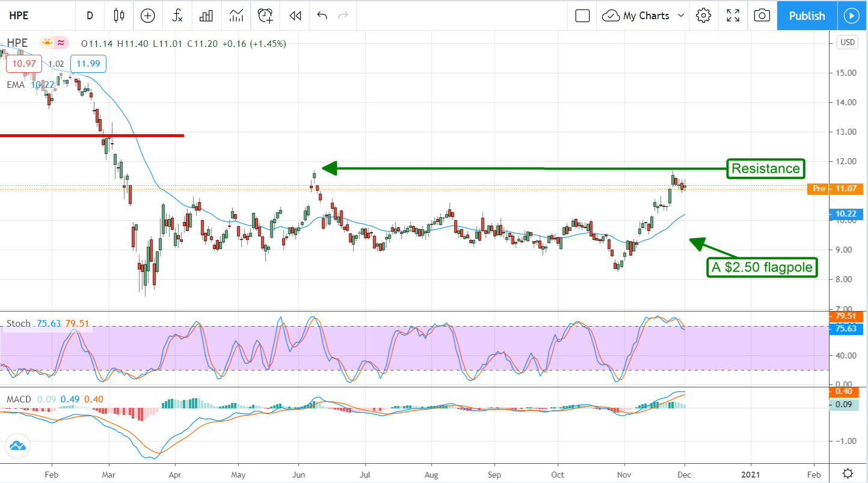Create an alert with the alarm clock icon
This screenshot has width=868, height=483.
tap(265, 16)
